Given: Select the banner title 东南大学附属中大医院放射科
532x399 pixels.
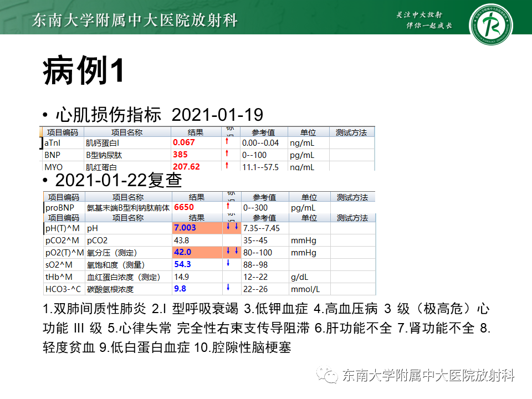Looking at the screenshot, I should [135, 20].
